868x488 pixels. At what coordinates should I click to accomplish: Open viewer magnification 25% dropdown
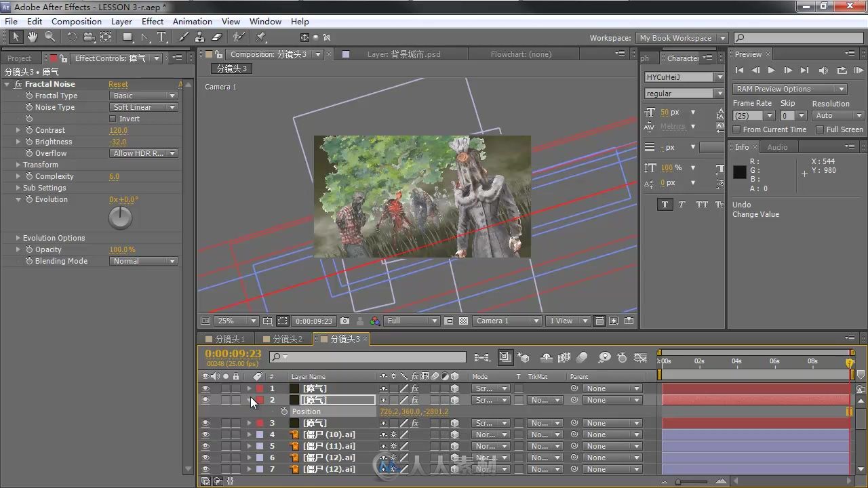click(x=237, y=321)
